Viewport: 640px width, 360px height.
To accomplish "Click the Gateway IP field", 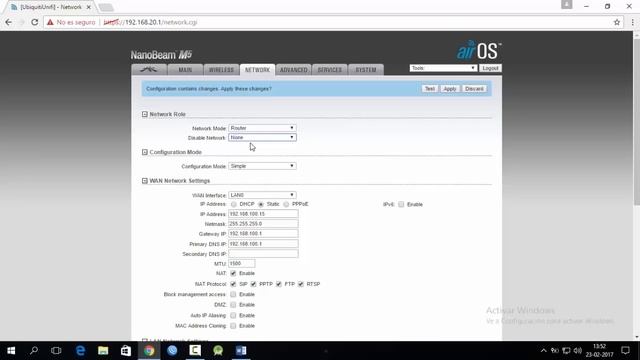I will [x=263, y=233].
